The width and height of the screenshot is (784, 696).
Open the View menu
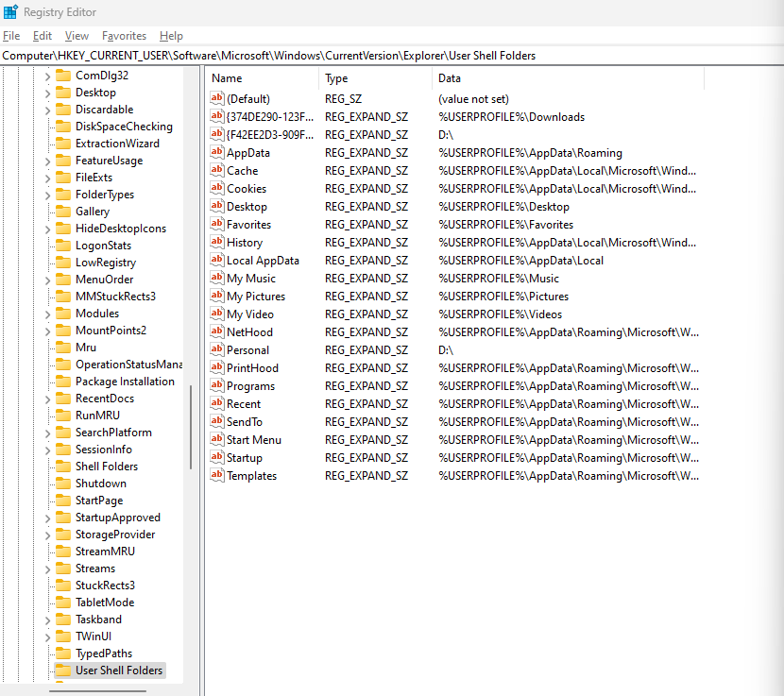click(x=77, y=36)
